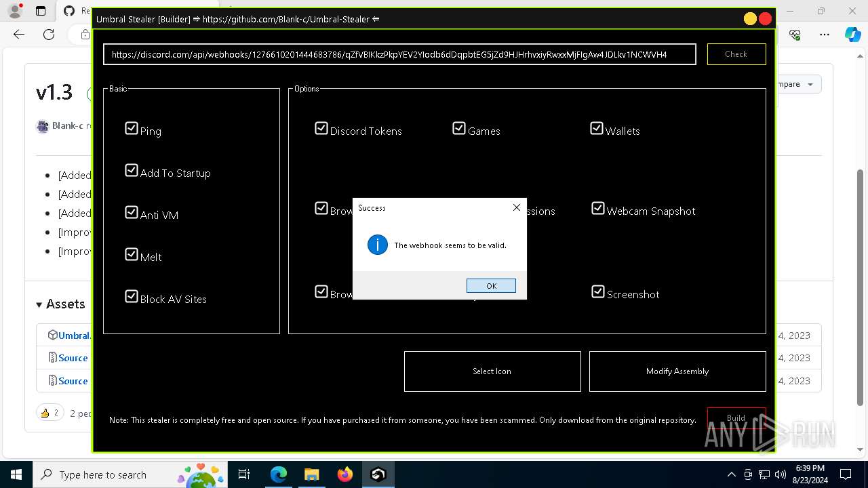The width and height of the screenshot is (868, 488).
Task: Toggle the Webcam Snapshot checkbox
Action: [598, 208]
